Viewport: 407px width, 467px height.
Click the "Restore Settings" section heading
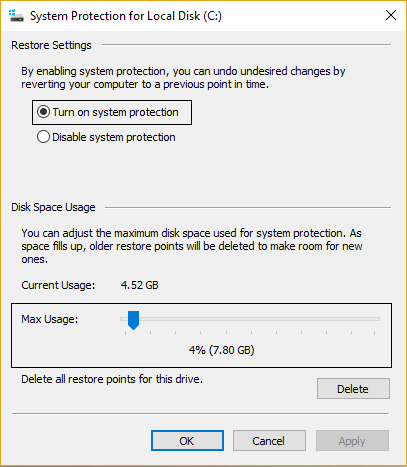click(51, 45)
